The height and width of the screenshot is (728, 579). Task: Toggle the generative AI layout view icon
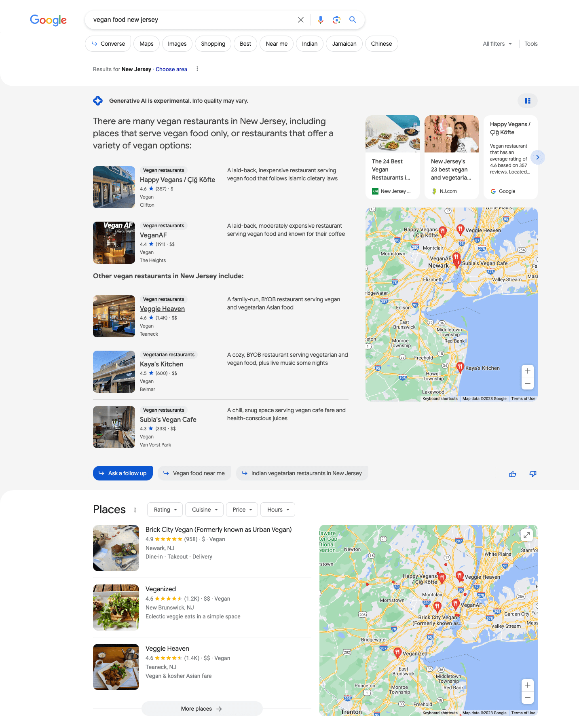(528, 101)
